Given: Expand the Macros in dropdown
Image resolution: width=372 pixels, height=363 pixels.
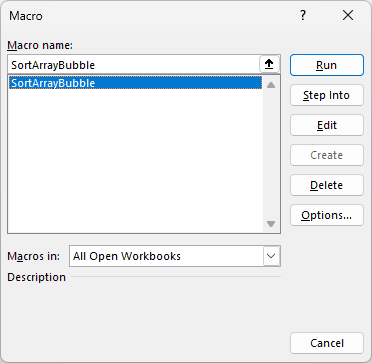Looking at the screenshot, I should pos(271,256).
